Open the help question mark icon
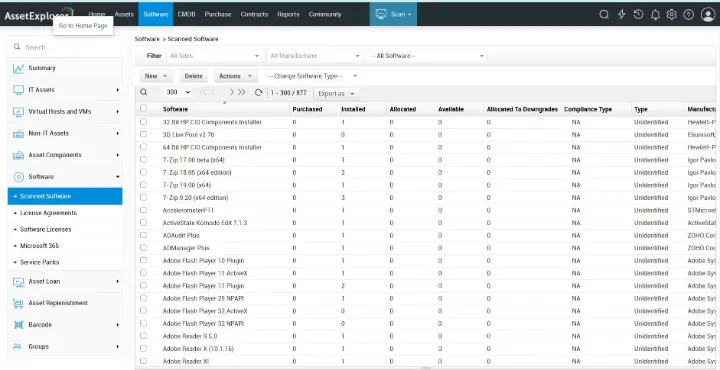720x370 pixels. (x=688, y=14)
